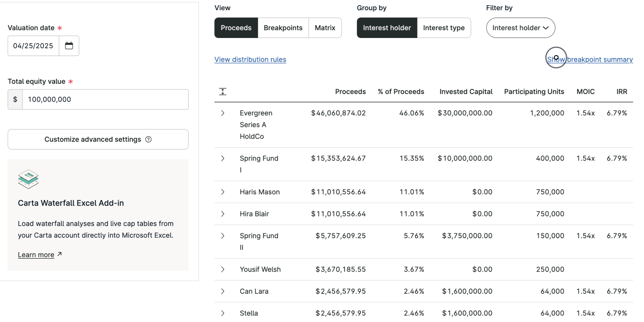
Task: Click the Valuation date field
Action: tap(33, 46)
